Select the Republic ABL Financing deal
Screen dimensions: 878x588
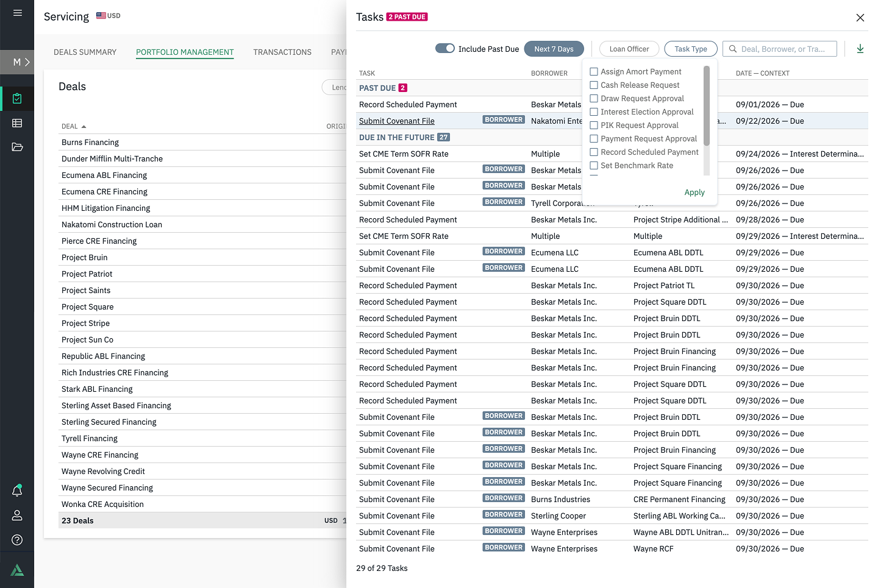click(x=103, y=356)
